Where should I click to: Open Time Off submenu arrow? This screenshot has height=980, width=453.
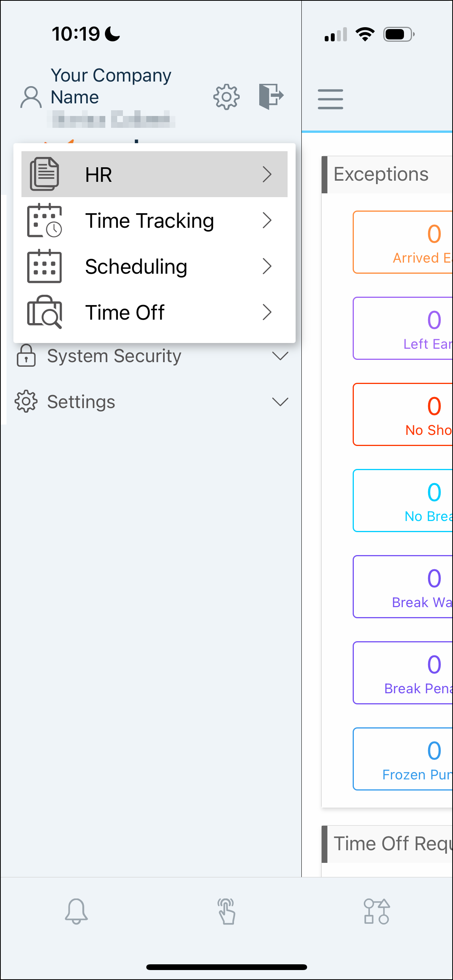click(267, 312)
